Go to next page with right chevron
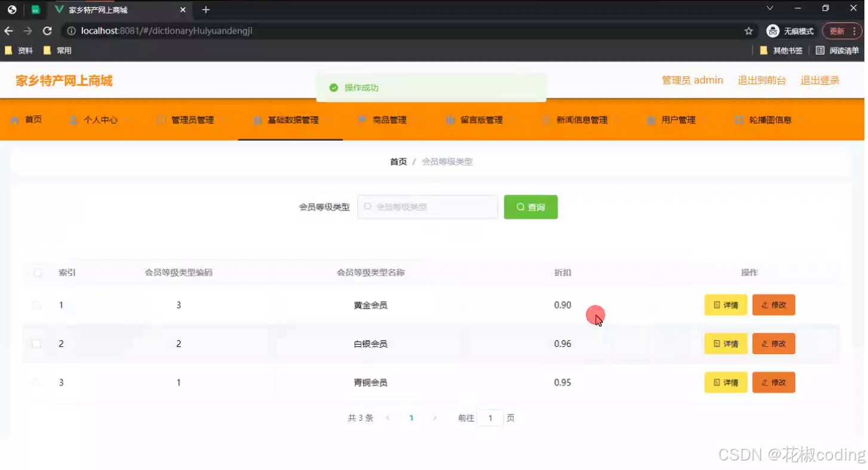This screenshot has height=470, width=868. [434, 418]
